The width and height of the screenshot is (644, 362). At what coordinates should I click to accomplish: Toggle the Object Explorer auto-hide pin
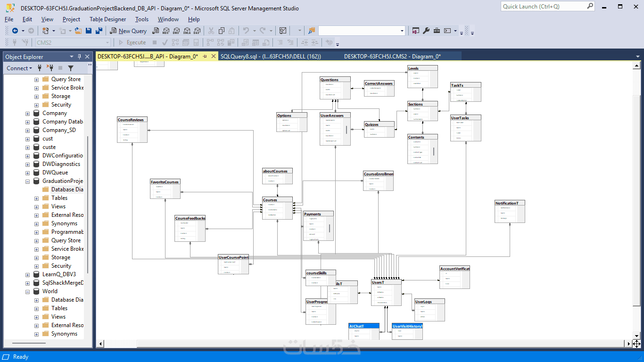coord(80,57)
